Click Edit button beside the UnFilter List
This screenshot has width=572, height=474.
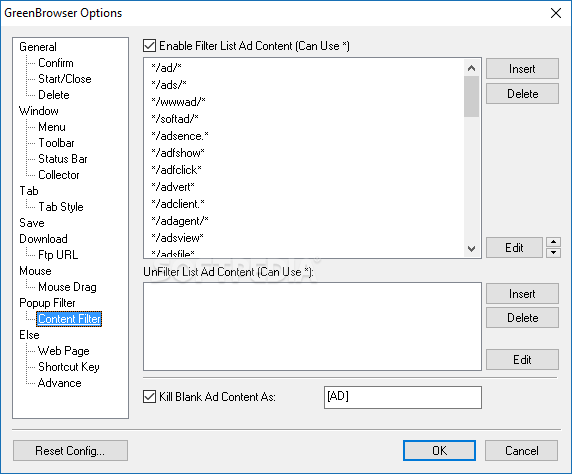(522, 360)
